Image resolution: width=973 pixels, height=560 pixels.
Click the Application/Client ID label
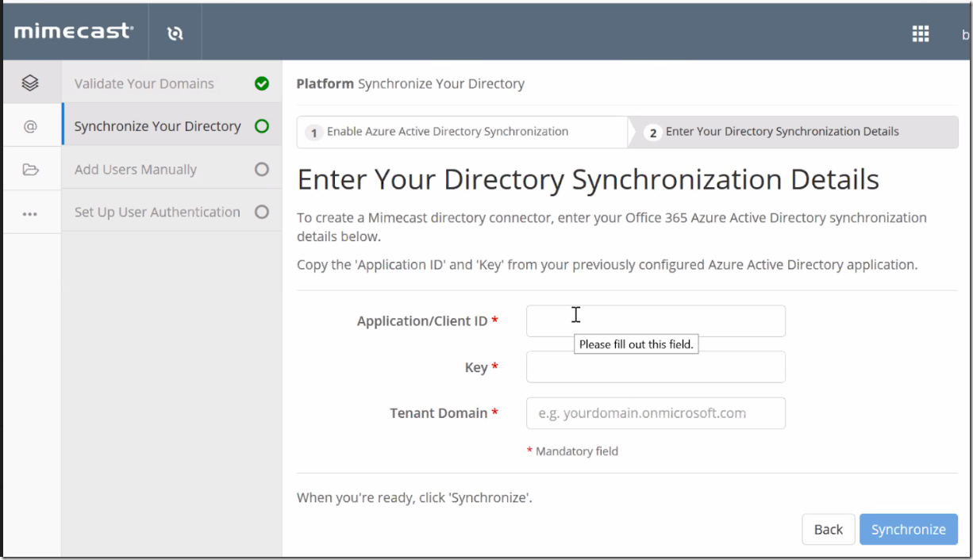point(427,321)
